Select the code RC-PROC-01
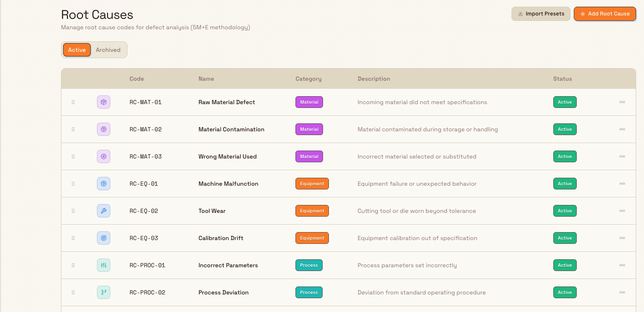This screenshot has height=312, width=644. 148,265
